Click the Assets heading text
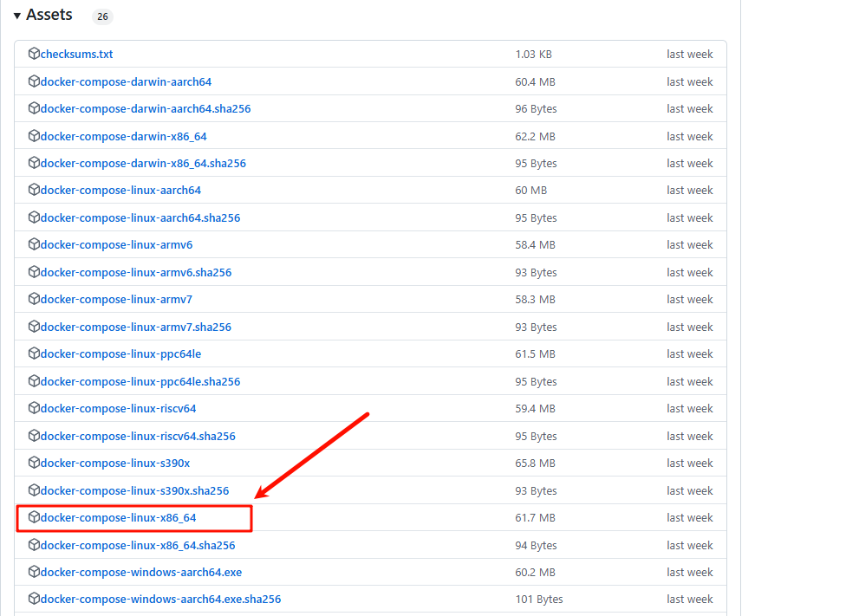Image resolution: width=859 pixels, height=616 pixels. (49, 16)
